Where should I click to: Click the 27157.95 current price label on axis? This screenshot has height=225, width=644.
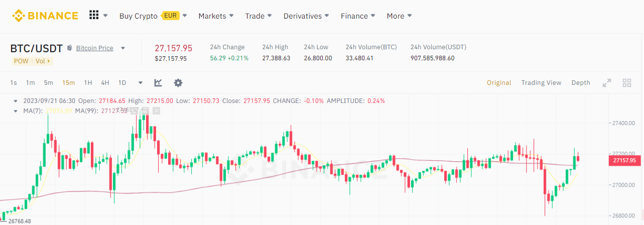625,161
